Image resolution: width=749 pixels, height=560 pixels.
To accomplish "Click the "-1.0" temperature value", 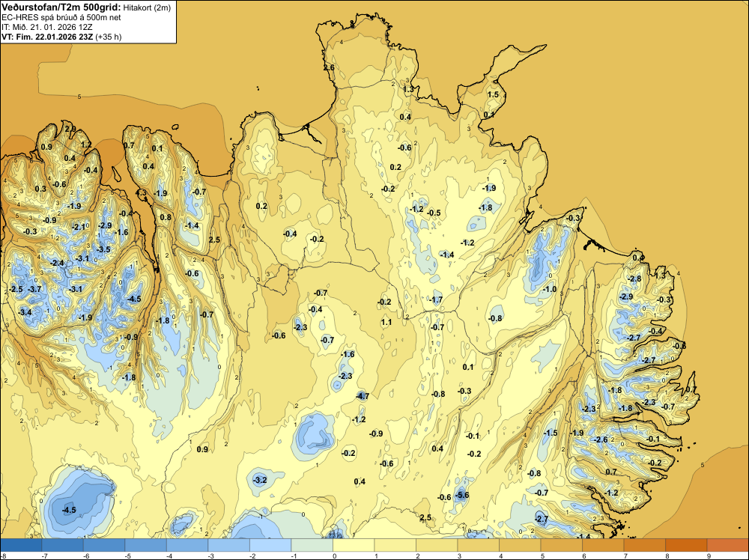I will tap(550, 289).
